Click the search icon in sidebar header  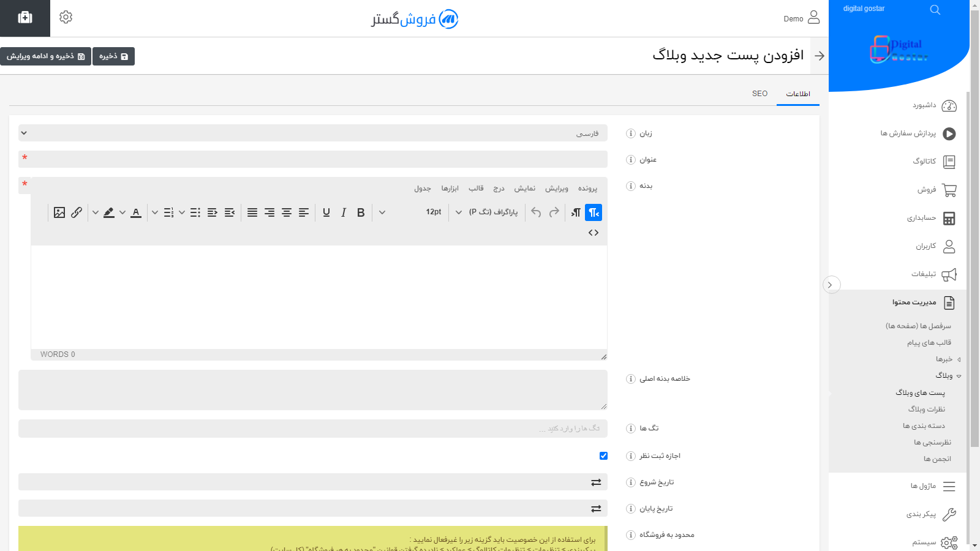[x=935, y=10]
